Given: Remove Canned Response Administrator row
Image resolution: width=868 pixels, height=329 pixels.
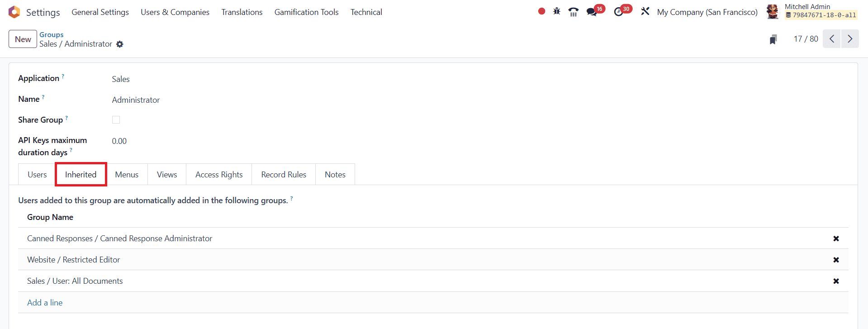Looking at the screenshot, I should (836, 238).
